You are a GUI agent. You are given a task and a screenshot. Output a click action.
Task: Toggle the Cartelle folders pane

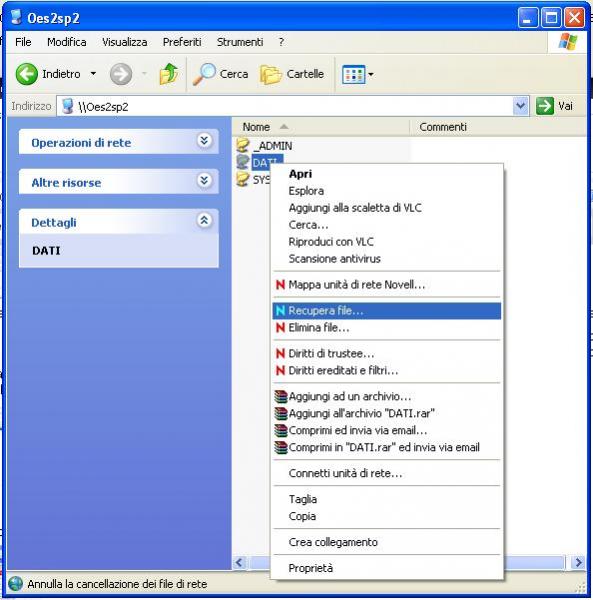pos(292,74)
